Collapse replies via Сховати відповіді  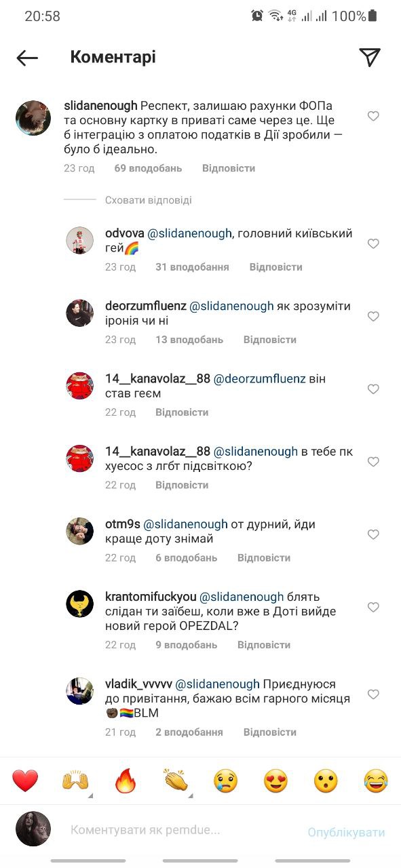pyautogui.click(x=148, y=200)
